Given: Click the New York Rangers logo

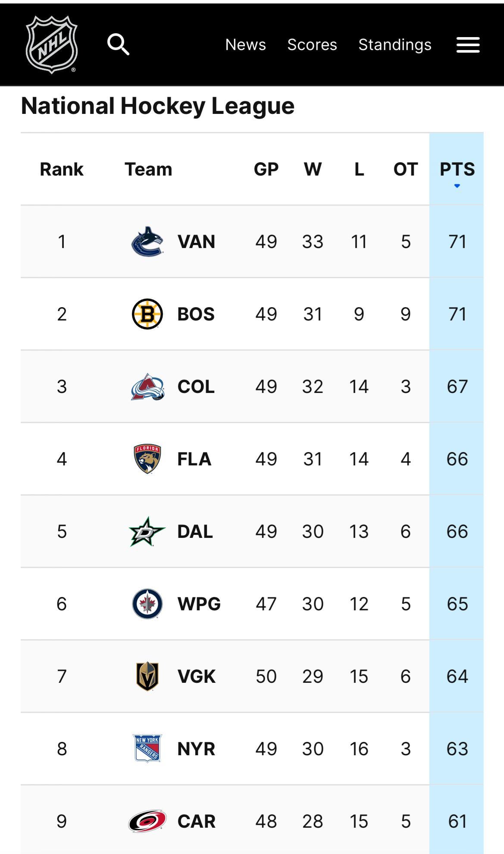Looking at the screenshot, I should click(147, 749).
